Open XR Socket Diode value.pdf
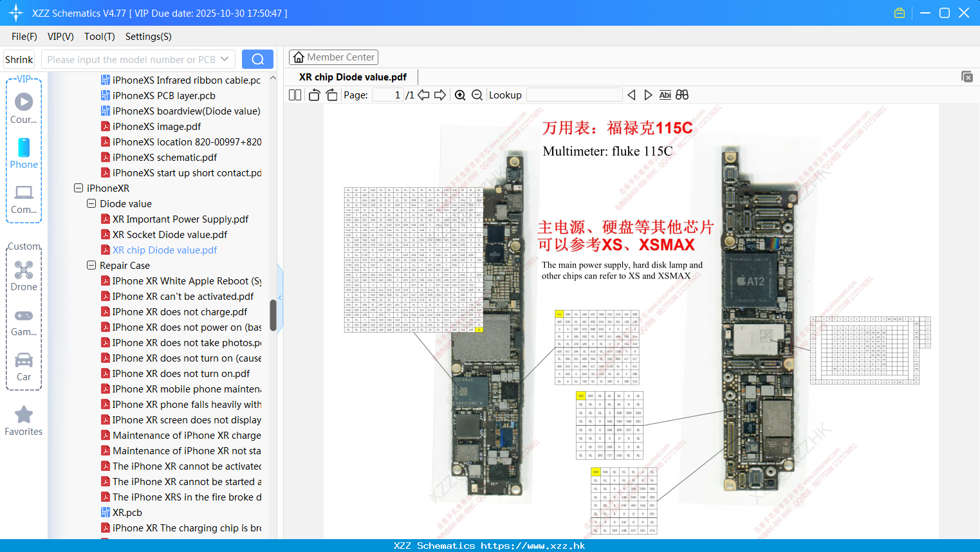980x552 pixels. click(x=170, y=234)
